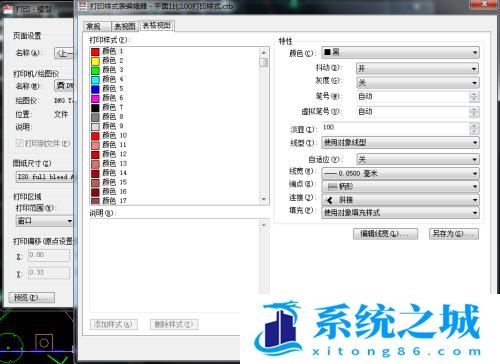Adjust the 虚拟笔号 spinner arrows
Screen dimensions: 500x364
point(474,112)
